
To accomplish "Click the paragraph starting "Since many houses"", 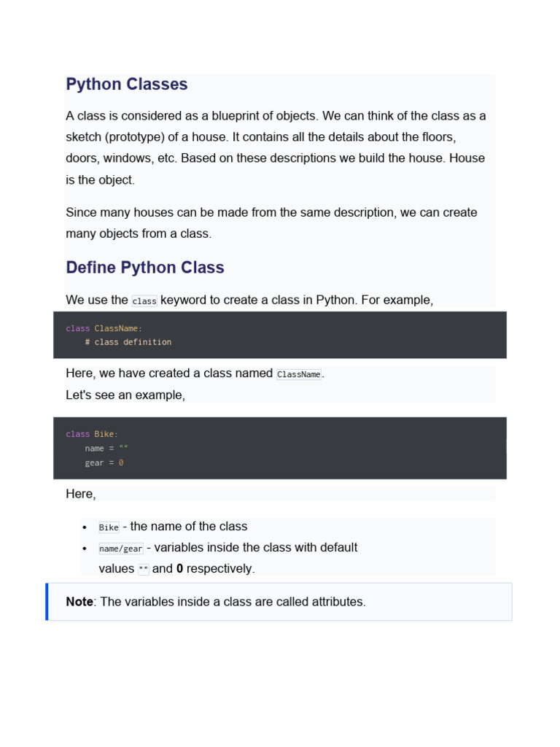I will coord(271,223).
